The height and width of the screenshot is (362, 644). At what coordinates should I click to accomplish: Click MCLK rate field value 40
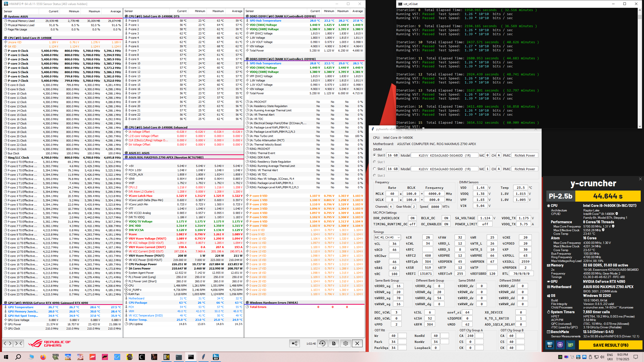[392, 194]
